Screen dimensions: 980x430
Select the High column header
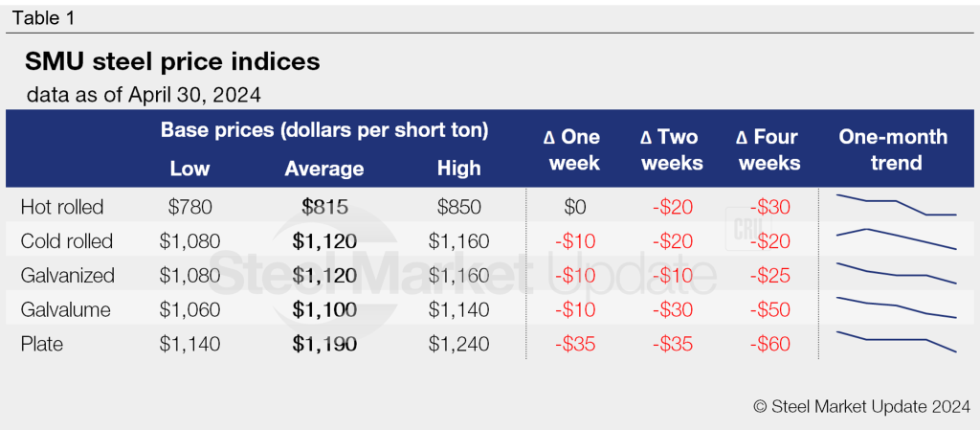[x=458, y=169]
